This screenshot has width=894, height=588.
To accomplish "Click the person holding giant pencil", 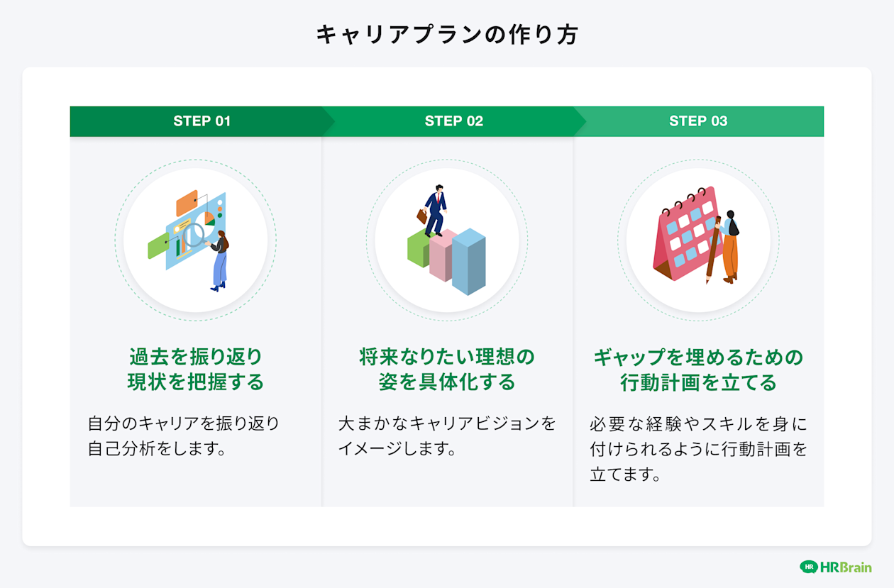I will 729,246.
